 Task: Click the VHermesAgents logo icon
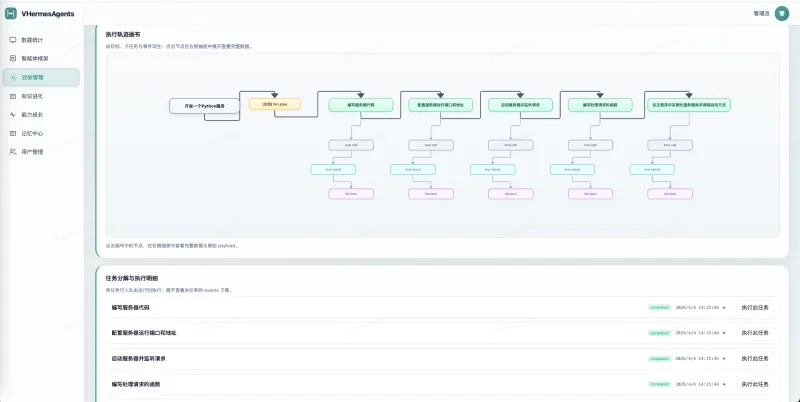[x=11, y=13]
